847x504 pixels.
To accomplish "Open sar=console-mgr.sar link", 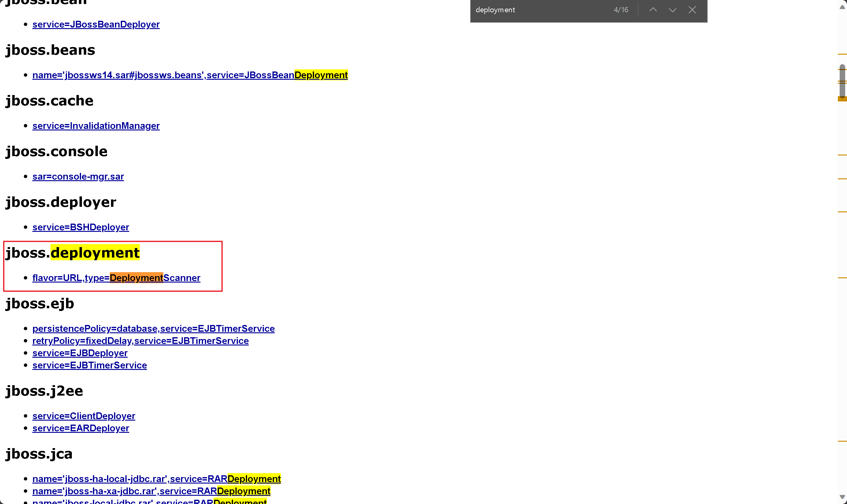I will tap(78, 177).
